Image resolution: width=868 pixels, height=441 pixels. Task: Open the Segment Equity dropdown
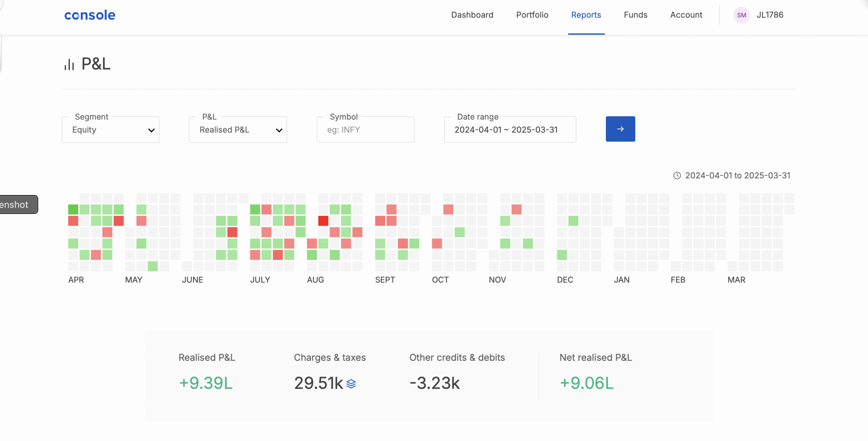click(x=111, y=130)
